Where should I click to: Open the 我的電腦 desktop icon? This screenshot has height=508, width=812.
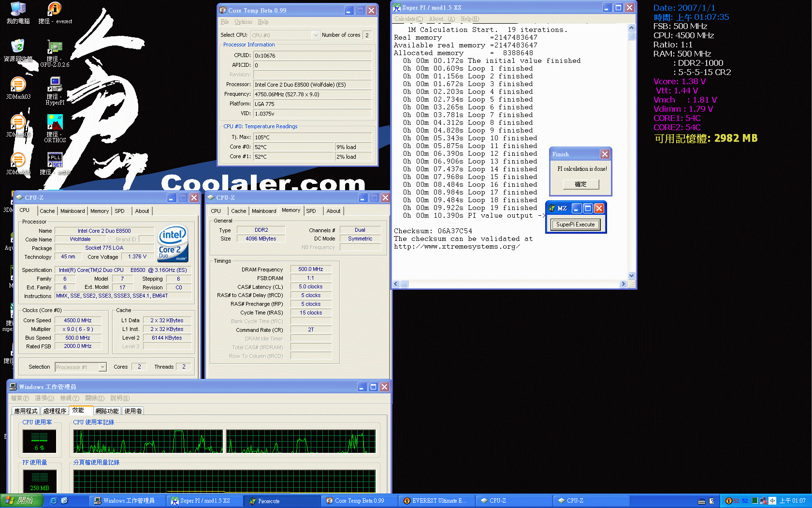[x=18, y=13]
